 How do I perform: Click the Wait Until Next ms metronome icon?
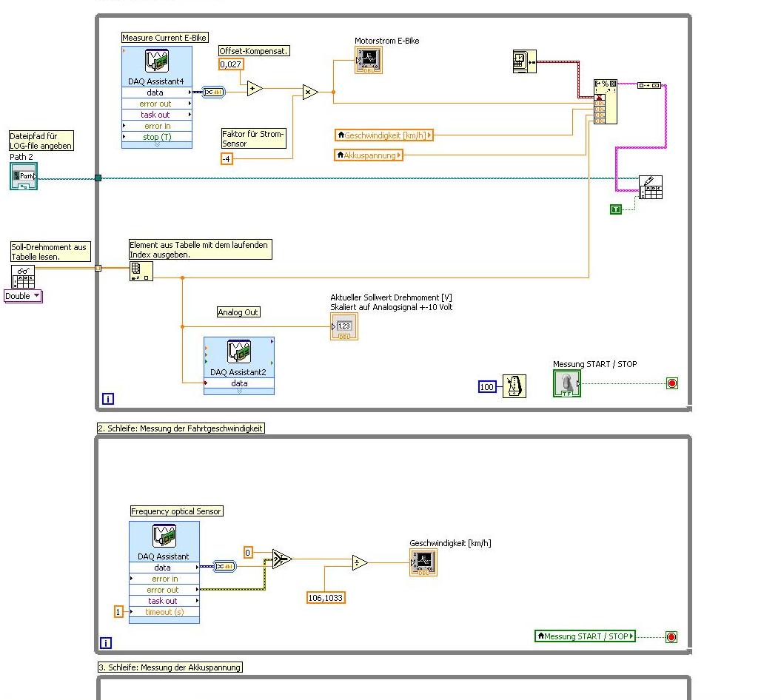514,386
